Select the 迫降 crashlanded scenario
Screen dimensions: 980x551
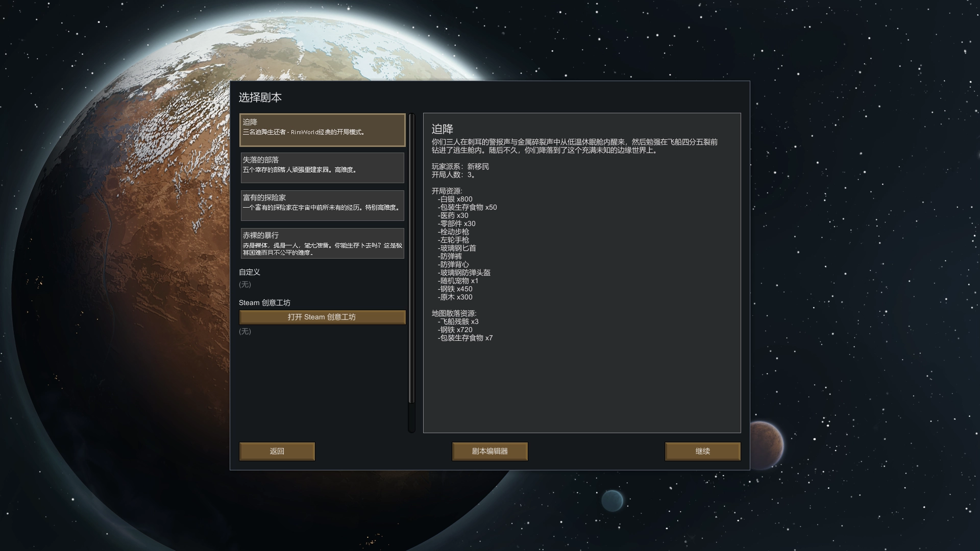pos(322,130)
